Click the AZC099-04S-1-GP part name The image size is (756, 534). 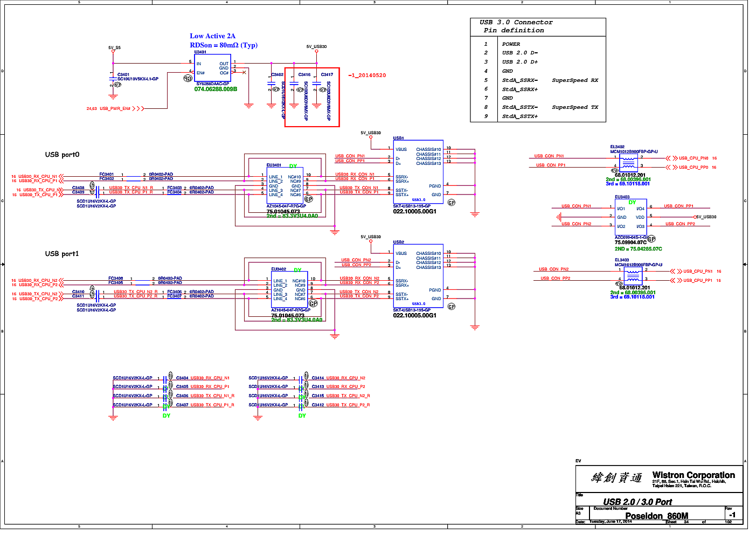[x=631, y=238]
